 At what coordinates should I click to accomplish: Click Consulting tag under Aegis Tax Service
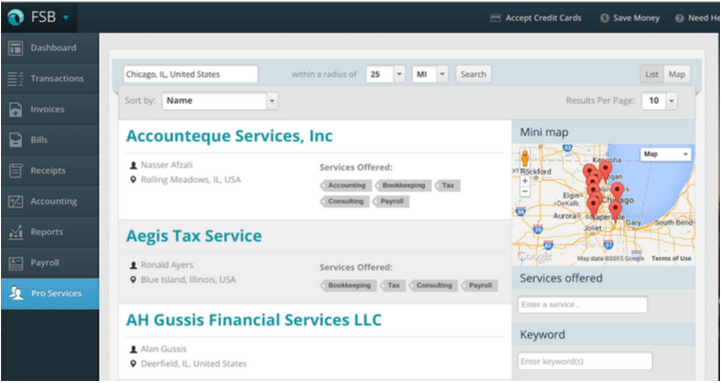click(433, 285)
